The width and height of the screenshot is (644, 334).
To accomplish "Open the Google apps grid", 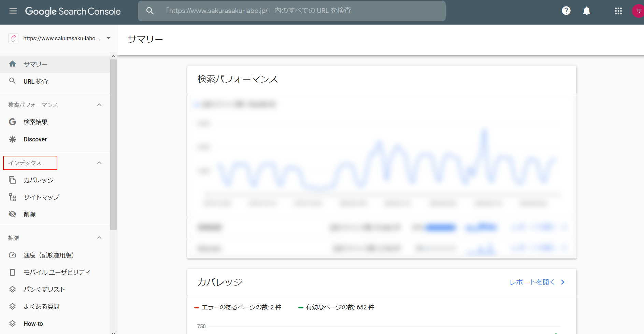I will (618, 11).
